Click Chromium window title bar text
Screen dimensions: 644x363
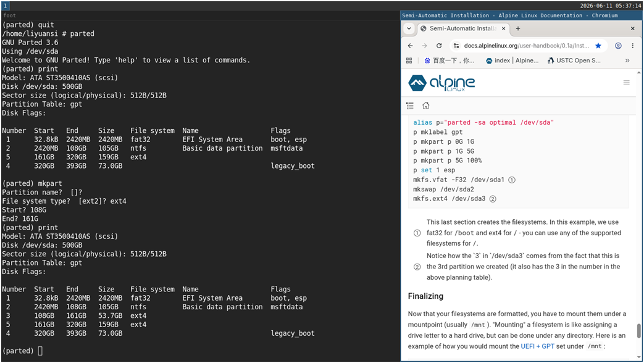click(x=509, y=15)
